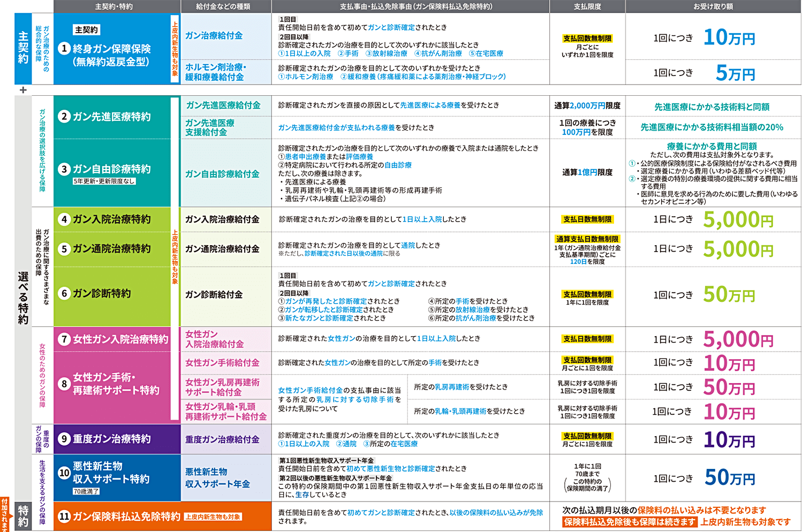This screenshot has height=532, width=803.
Task: Click the 終身ガン保障保険 (無解約返戻金型) title
Action: click(x=112, y=55)
